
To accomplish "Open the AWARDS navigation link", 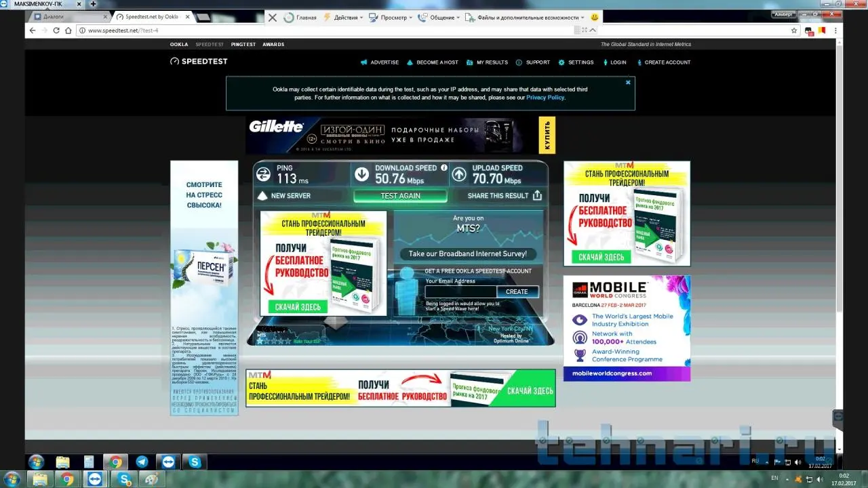I will coord(273,45).
